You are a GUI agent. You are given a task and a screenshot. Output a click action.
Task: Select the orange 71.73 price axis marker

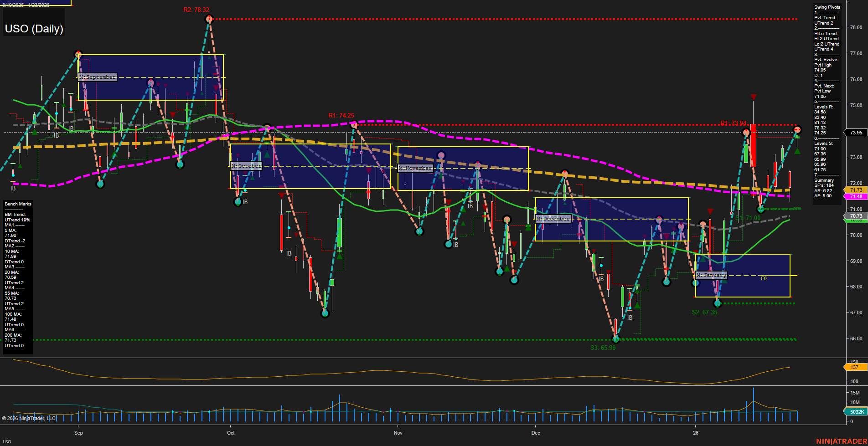pos(856,190)
